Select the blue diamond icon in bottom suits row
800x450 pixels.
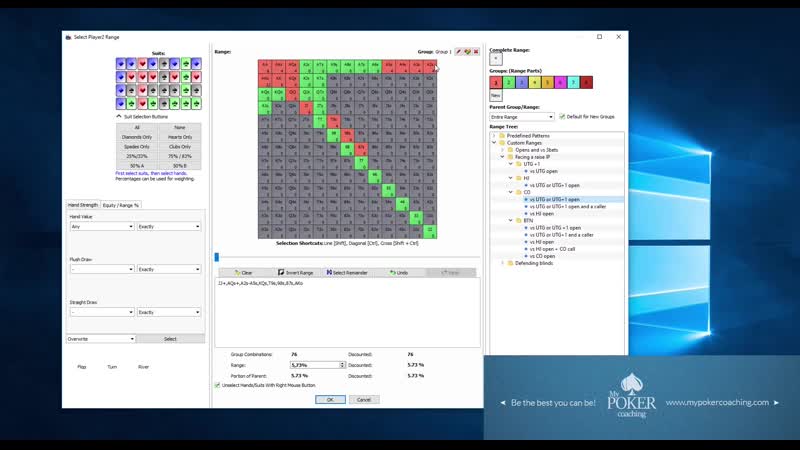pos(120,104)
